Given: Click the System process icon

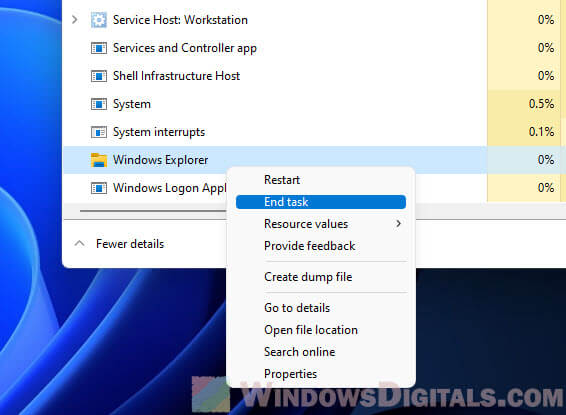Looking at the screenshot, I should (x=99, y=104).
